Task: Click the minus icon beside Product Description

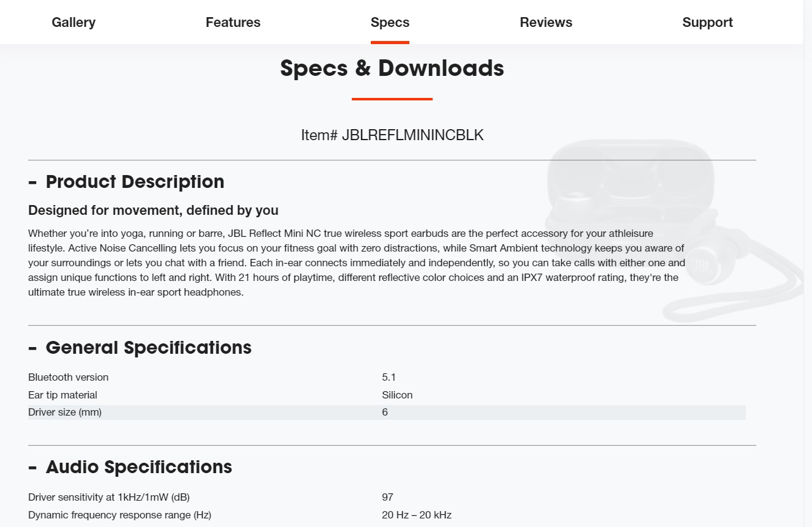Action: click(x=32, y=182)
